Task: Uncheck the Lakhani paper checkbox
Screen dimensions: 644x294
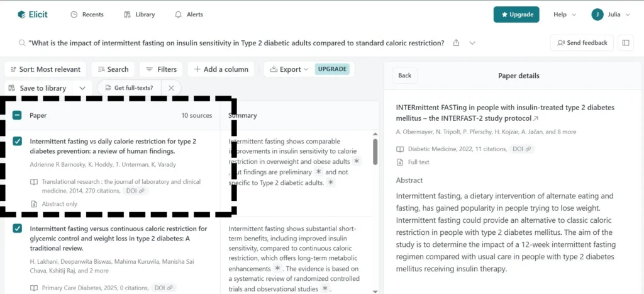Action: click(17, 229)
